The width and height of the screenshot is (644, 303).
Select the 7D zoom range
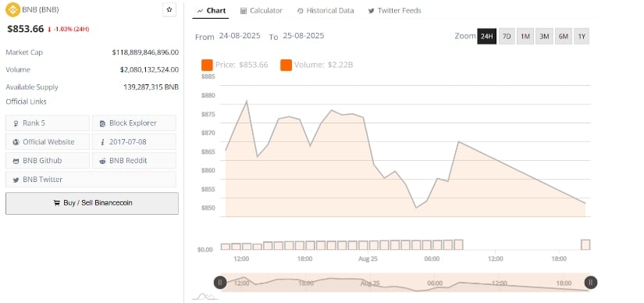point(507,36)
